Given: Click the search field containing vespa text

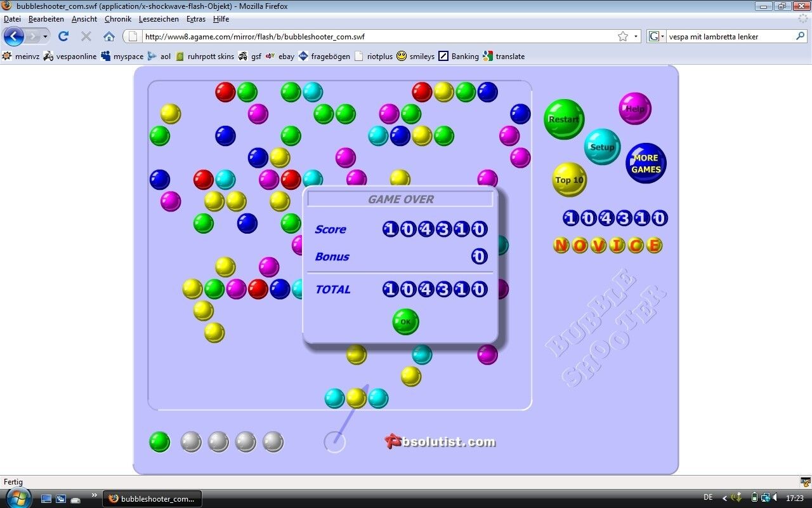Looking at the screenshot, I should (x=730, y=36).
